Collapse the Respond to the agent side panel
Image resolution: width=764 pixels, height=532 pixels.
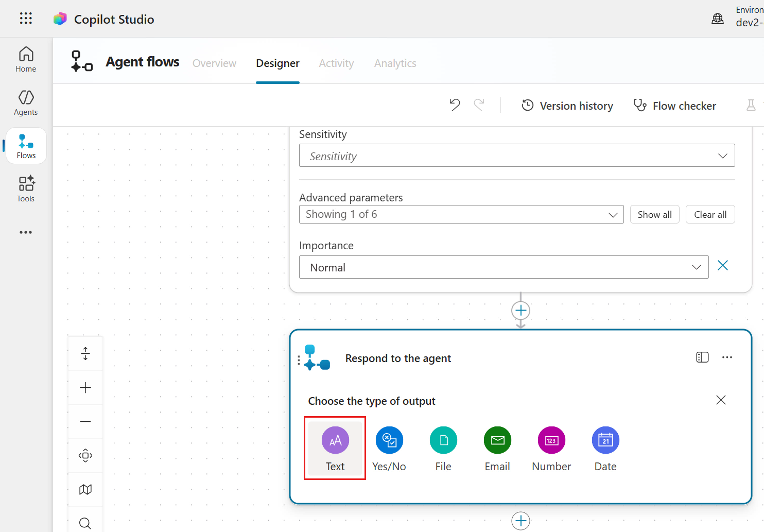coord(702,357)
